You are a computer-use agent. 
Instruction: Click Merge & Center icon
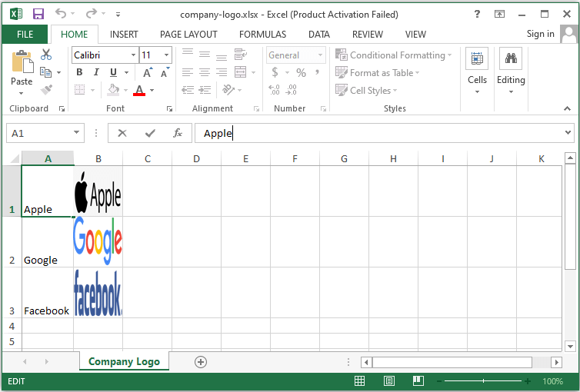(241, 72)
